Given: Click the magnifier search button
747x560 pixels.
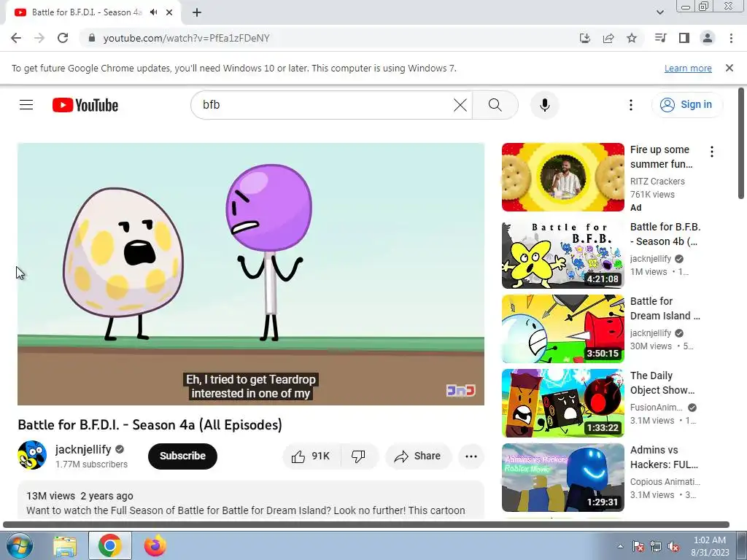Looking at the screenshot, I should click(495, 105).
